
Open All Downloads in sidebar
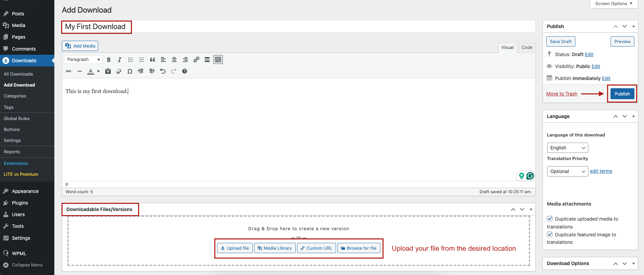(x=18, y=74)
